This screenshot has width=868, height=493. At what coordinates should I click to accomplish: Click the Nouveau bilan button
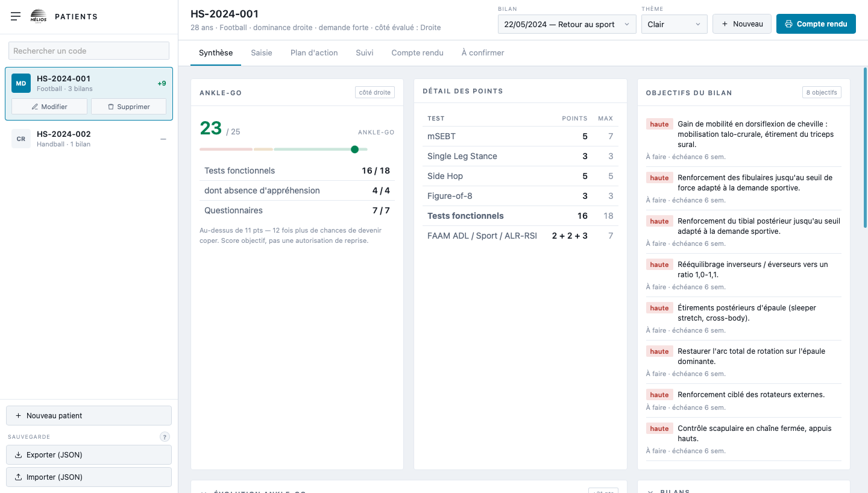(742, 24)
